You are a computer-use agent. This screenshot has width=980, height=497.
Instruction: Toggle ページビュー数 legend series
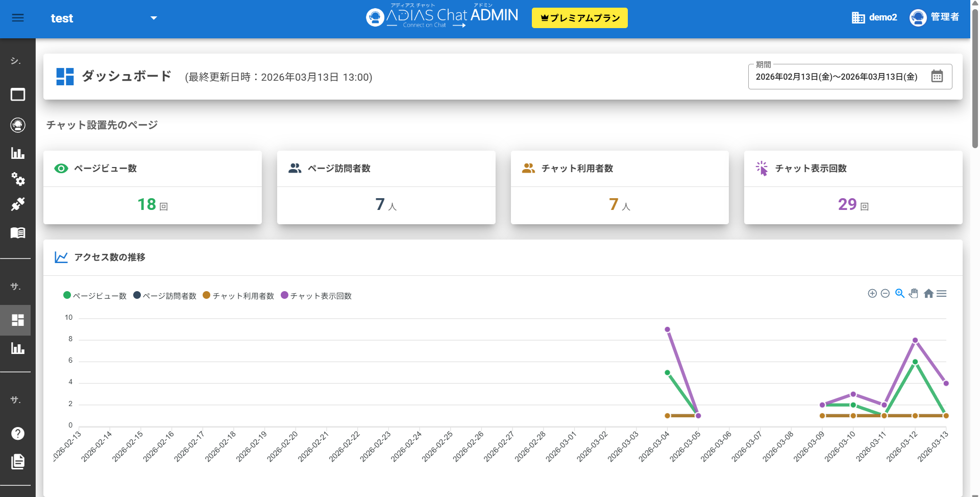click(x=95, y=296)
